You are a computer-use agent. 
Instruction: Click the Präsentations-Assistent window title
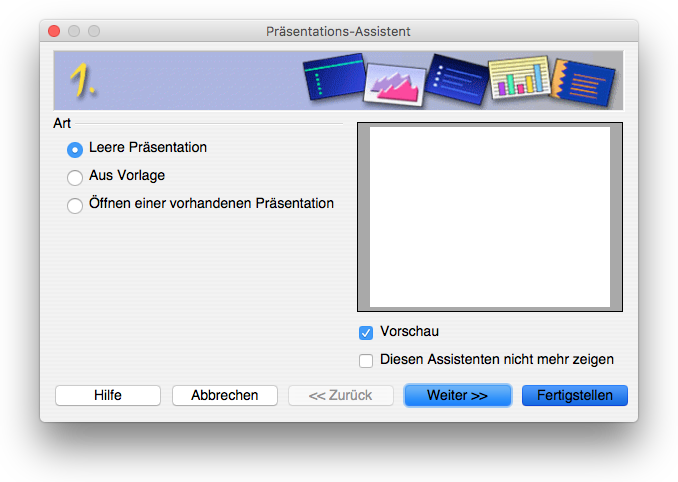[x=338, y=32]
